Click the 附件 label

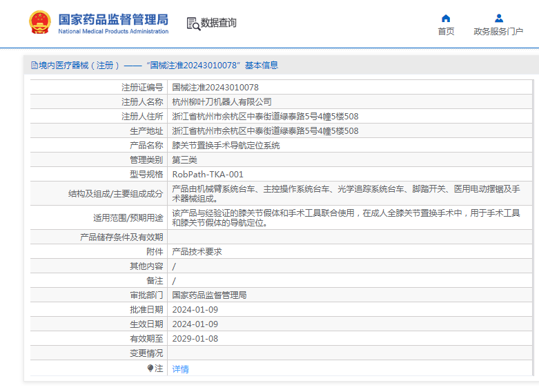click(155, 252)
